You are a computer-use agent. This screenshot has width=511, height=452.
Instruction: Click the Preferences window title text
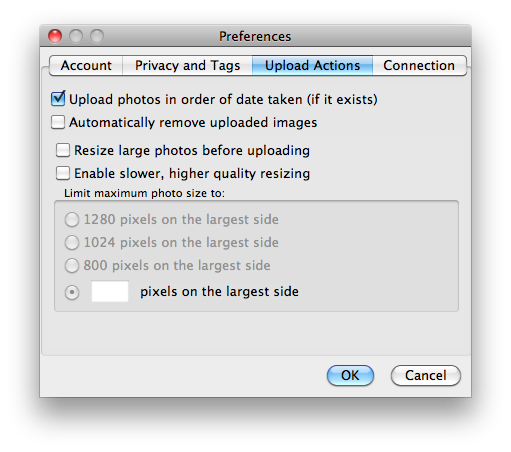tap(255, 36)
